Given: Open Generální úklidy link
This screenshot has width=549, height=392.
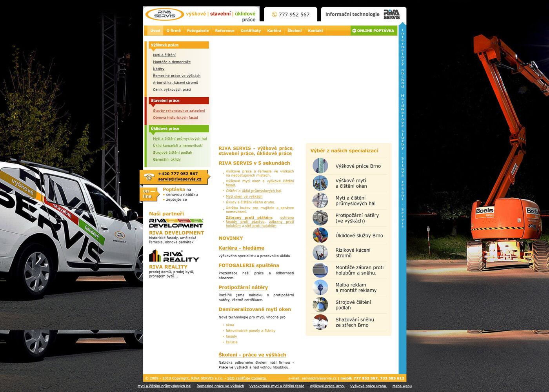Looking at the screenshot, I should 167,160.
